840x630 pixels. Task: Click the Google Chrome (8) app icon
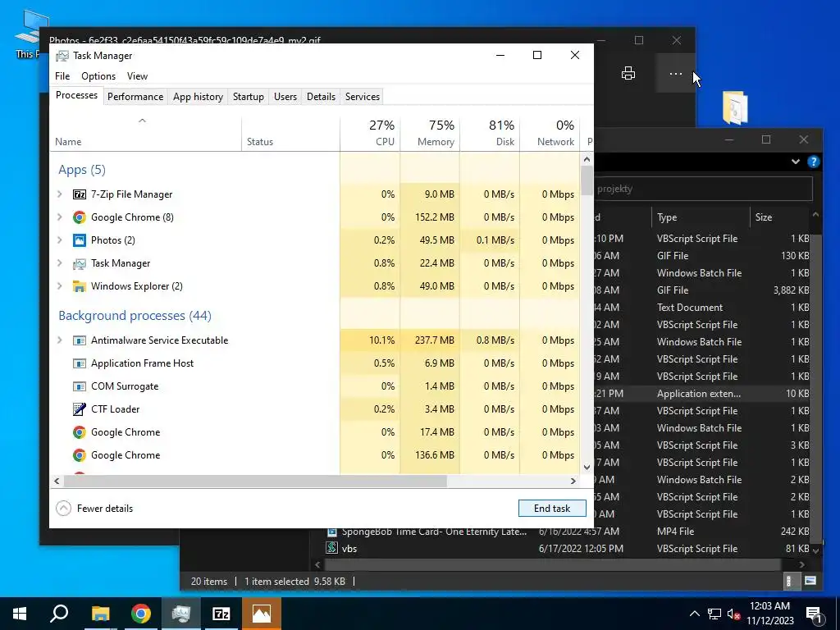(80, 217)
